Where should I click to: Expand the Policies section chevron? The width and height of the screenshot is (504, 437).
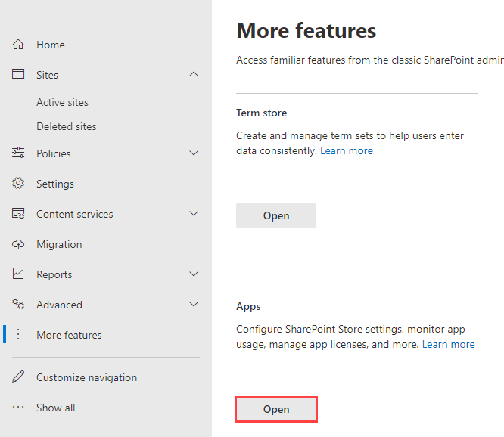pos(194,153)
